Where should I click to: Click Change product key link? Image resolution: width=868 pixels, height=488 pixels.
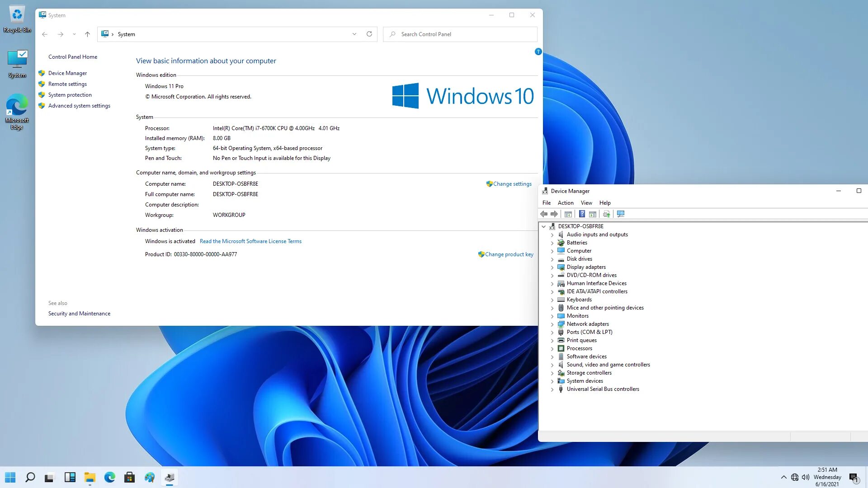[x=509, y=254]
